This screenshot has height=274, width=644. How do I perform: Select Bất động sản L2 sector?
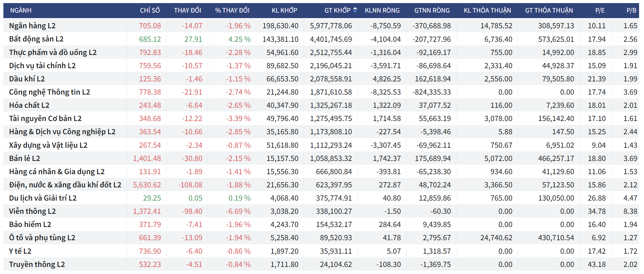pyautogui.click(x=36, y=39)
